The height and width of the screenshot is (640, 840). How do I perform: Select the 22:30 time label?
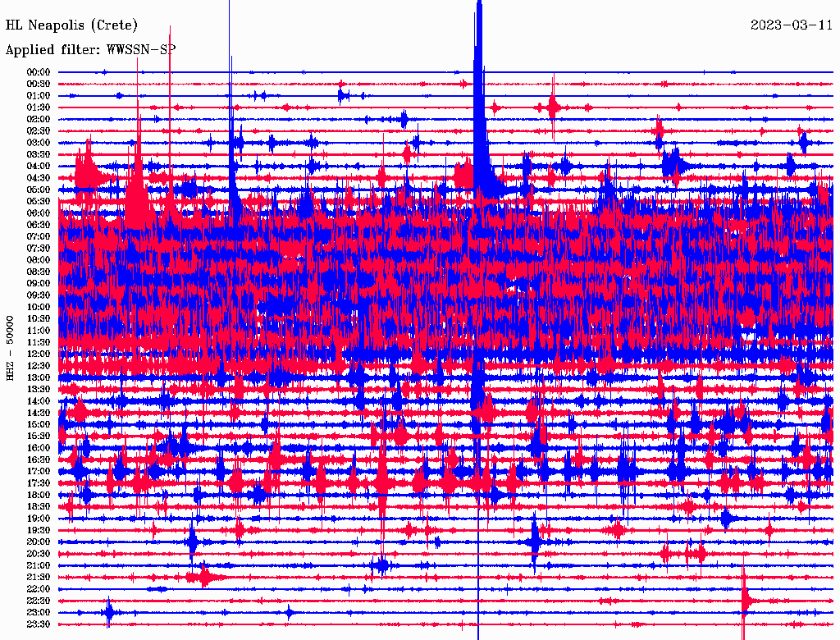(x=39, y=601)
